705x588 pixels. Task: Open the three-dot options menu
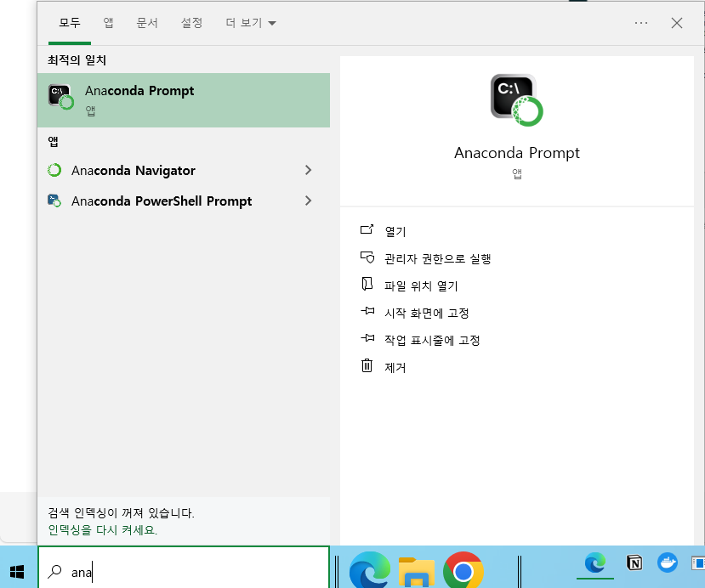click(641, 23)
